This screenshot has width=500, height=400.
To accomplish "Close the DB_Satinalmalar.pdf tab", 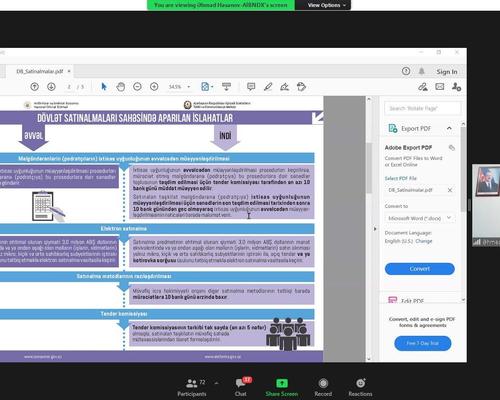I will pyautogui.click(x=69, y=71).
